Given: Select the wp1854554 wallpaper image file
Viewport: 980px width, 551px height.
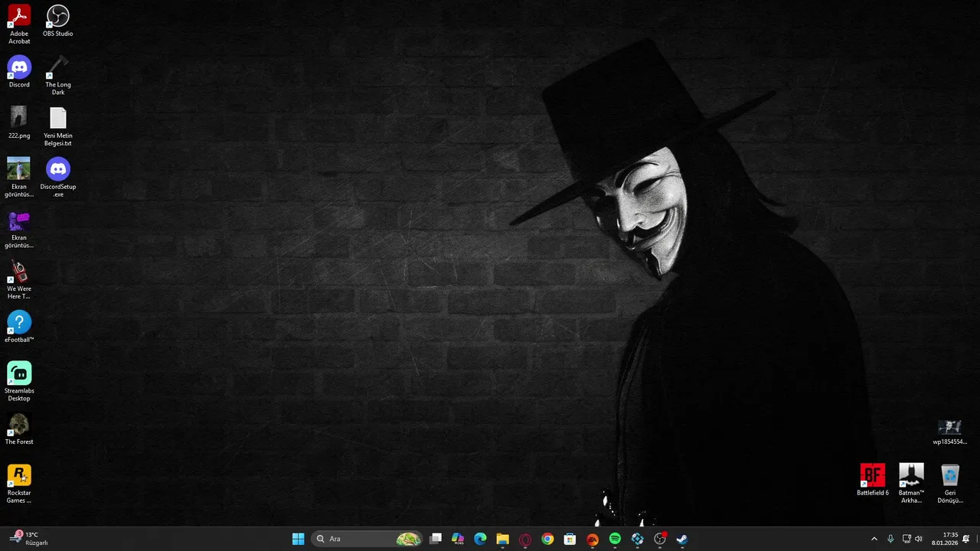Looking at the screenshot, I should coord(949,432).
